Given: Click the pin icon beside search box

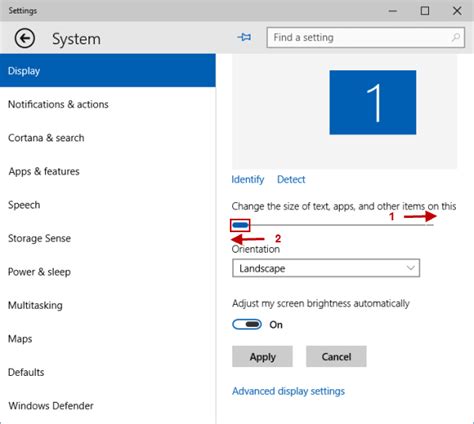Looking at the screenshot, I should tap(245, 37).
